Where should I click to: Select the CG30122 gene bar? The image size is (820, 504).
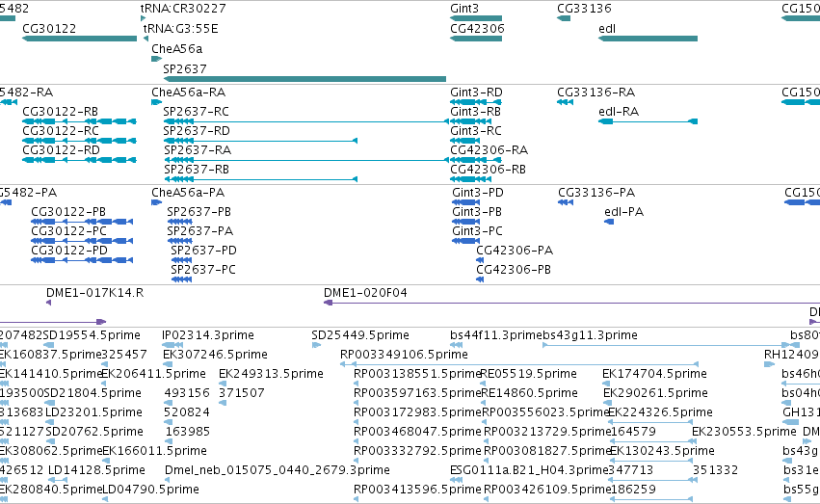coord(79,39)
